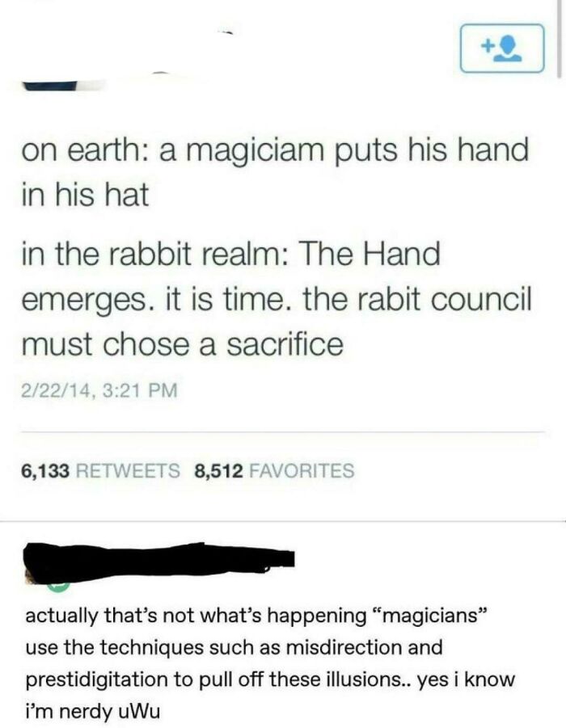Open the partially visible profile avatar at top left
The width and height of the screenshot is (566, 728).
click(x=49, y=86)
